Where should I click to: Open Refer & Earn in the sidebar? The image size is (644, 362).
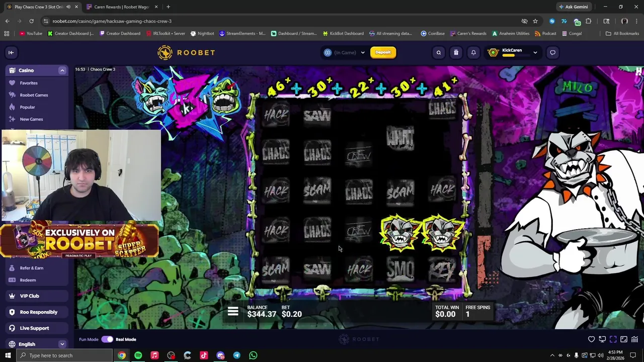pyautogui.click(x=31, y=268)
